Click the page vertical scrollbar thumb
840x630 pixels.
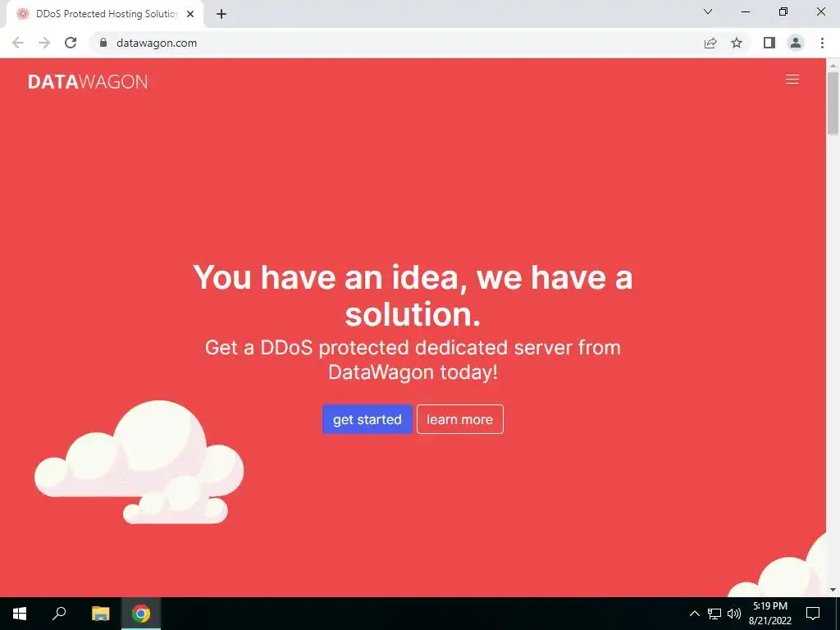coord(833,103)
